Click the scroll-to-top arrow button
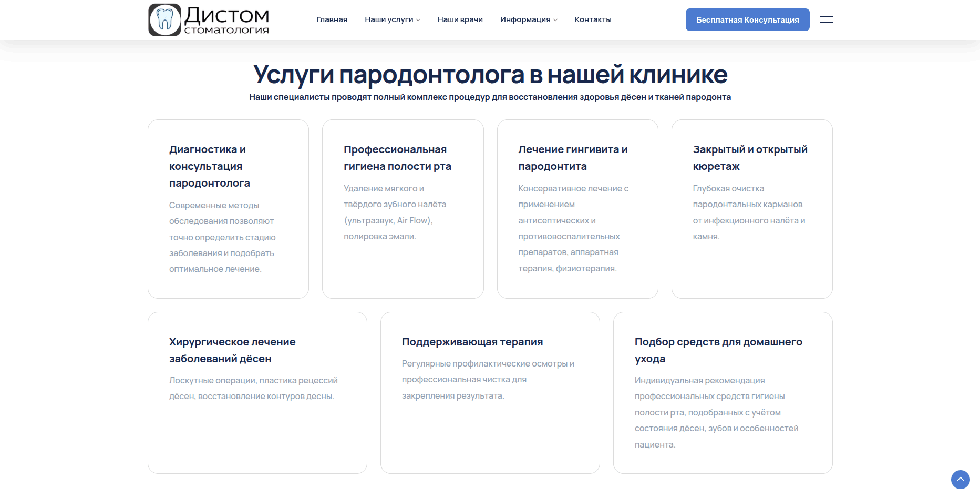Screen dimensions: 980x498 (x=960, y=479)
